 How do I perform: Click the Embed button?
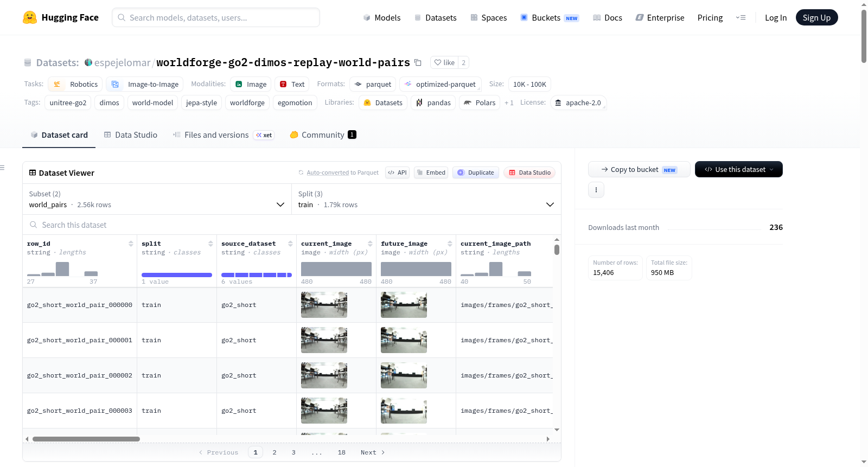(x=431, y=172)
